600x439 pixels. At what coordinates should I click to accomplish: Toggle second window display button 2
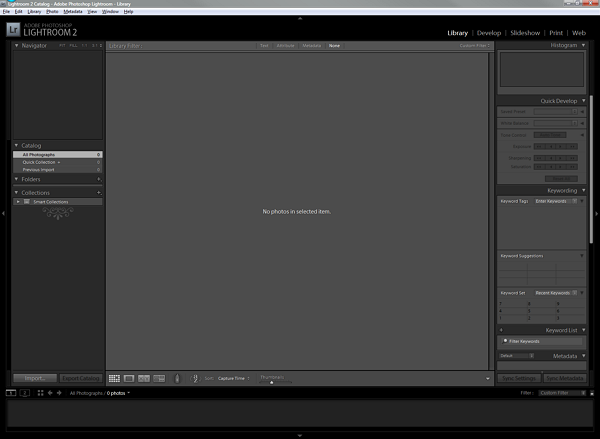point(26,393)
